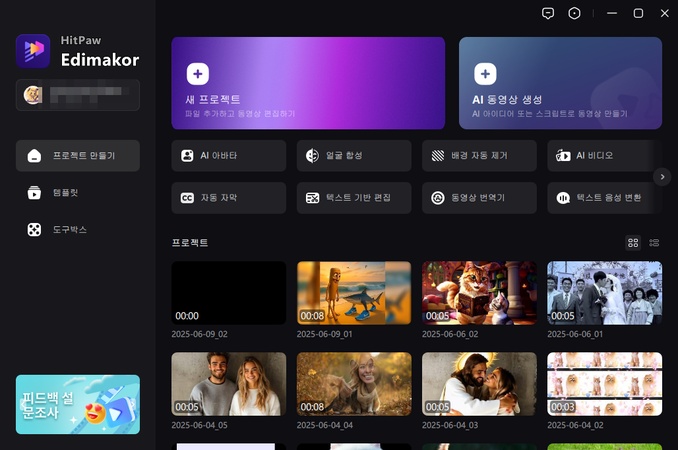The height and width of the screenshot is (450, 678).
Task: Click the 도구박스 dice icon
Action: pyautogui.click(x=34, y=230)
